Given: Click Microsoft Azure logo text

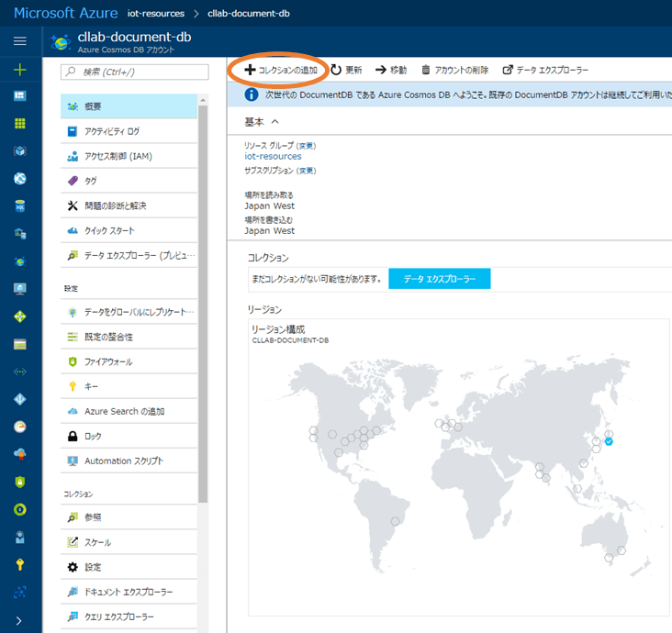Looking at the screenshot, I should (65, 13).
